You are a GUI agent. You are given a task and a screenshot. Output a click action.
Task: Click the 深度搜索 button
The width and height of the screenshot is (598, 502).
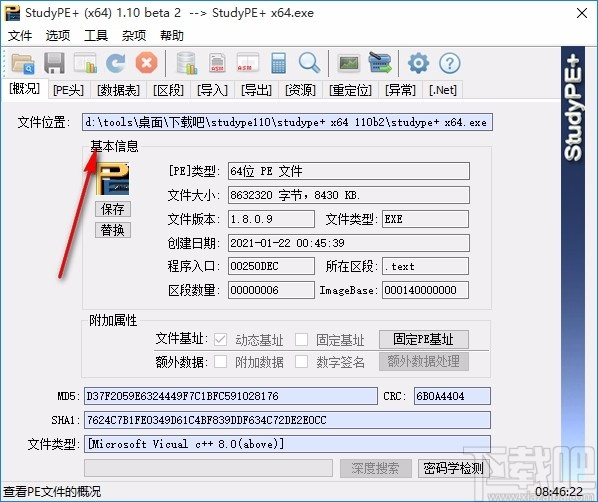(375, 468)
